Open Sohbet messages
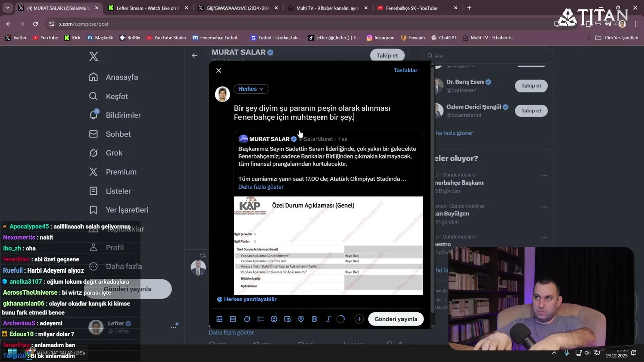 110,134
